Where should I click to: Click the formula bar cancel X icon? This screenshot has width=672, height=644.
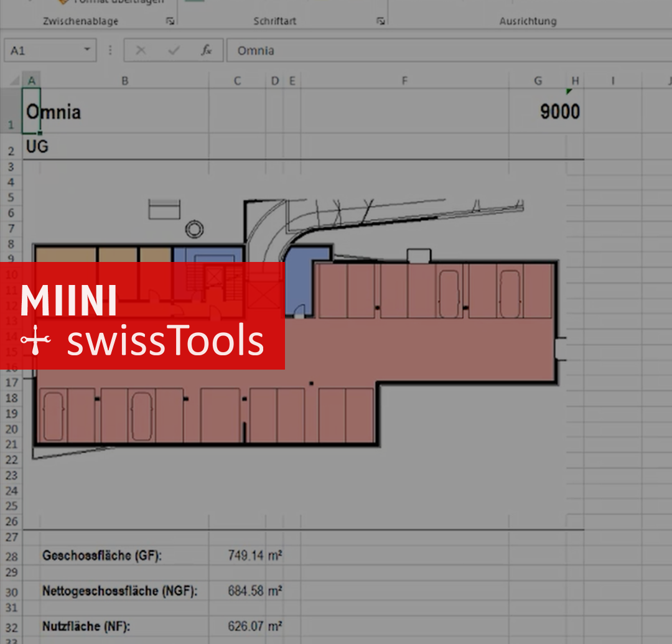click(141, 50)
